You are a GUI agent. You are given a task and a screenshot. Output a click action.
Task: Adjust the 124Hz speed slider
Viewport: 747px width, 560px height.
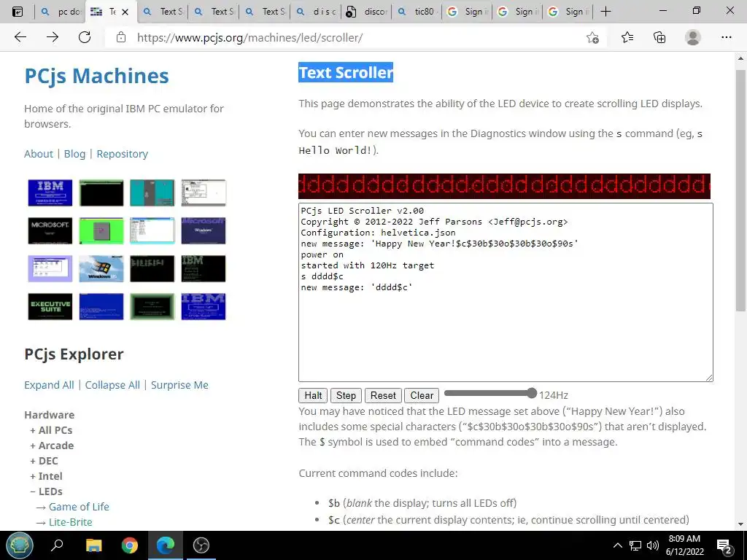click(490, 393)
